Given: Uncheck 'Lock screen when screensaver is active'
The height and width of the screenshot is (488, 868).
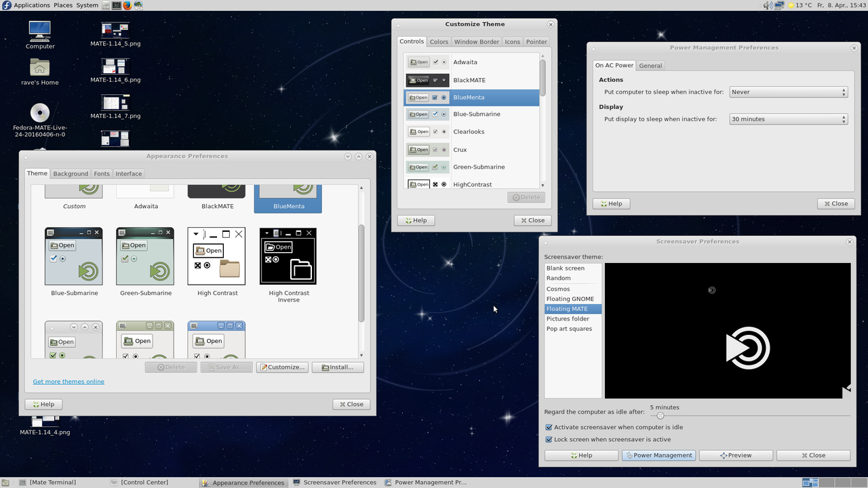Looking at the screenshot, I should click(549, 439).
